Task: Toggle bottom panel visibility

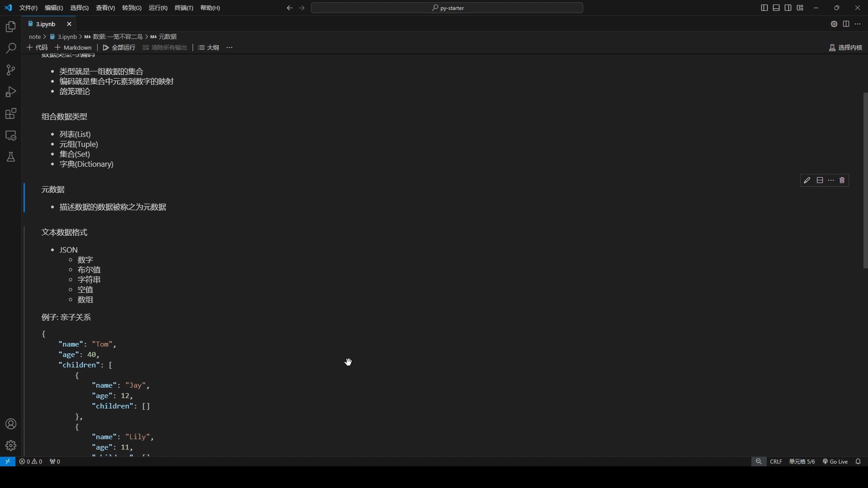Action: [776, 8]
